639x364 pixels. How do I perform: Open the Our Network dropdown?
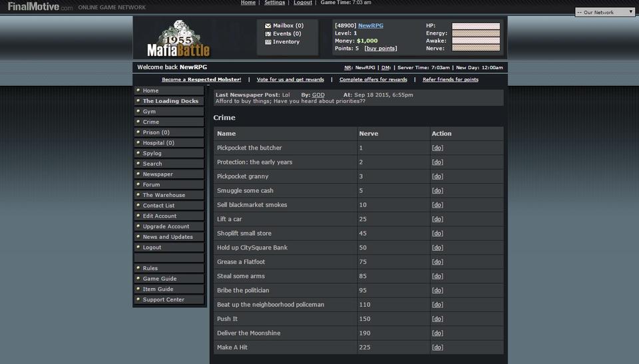[x=605, y=12]
